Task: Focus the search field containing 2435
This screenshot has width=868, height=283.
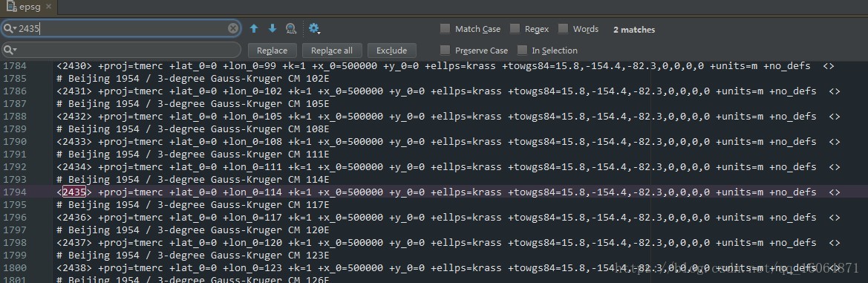Action: click(x=122, y=29)
